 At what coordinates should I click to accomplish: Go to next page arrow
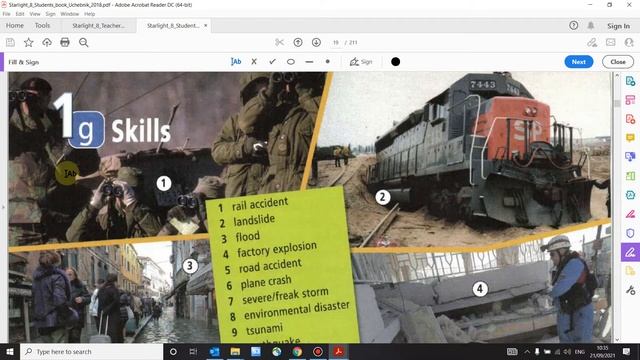[316, 42]
